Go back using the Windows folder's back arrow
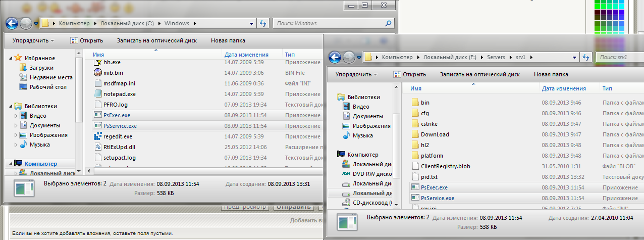Screen dimensions: 644x240 [12, 23]
